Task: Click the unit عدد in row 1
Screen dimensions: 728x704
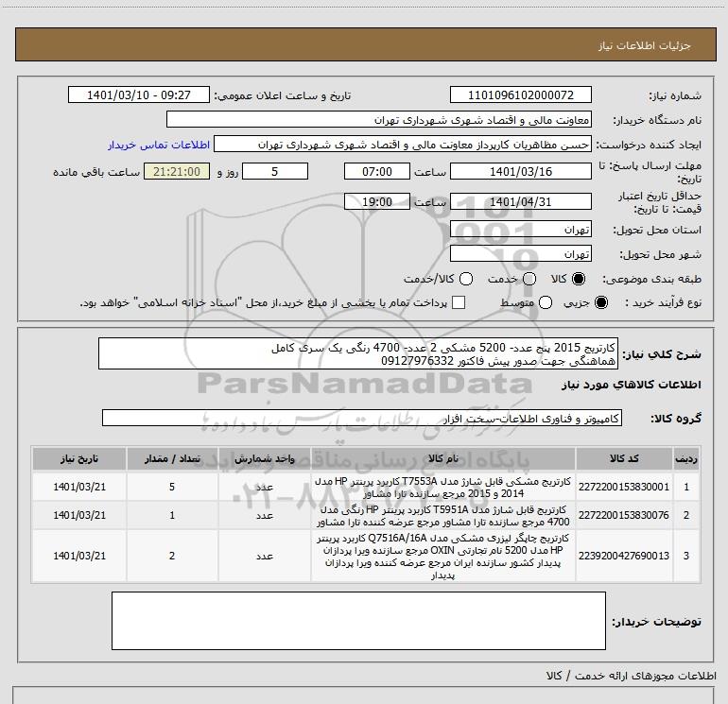Action: pyautogui.click(x=264, y=487)
